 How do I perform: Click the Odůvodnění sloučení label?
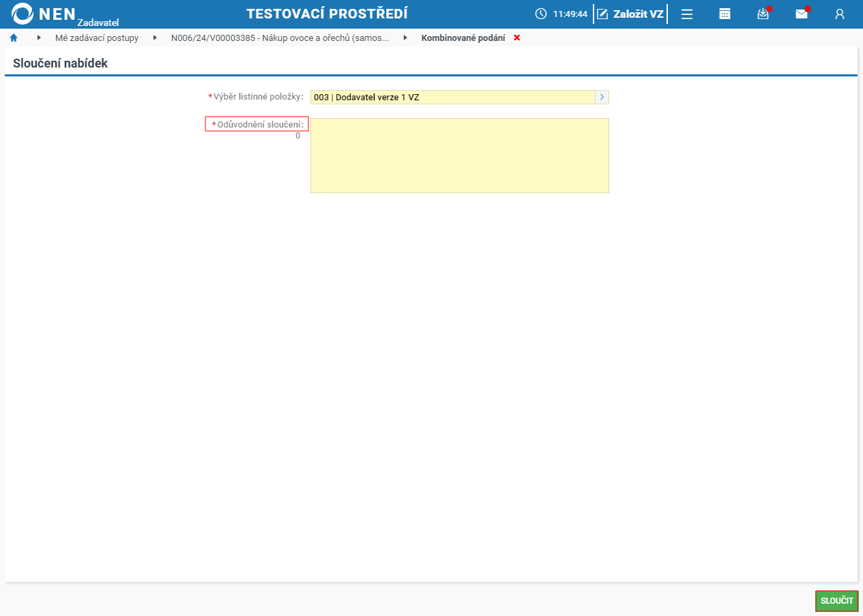(x=257, y=124)
